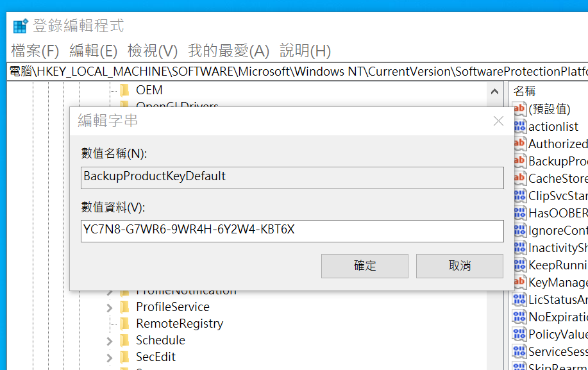This screenshot has width=588, height=370.
Task: Click the string icon next to CacheStore
Action: tap(519, 178)
